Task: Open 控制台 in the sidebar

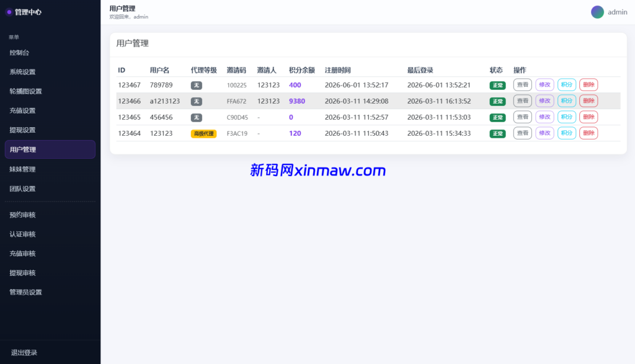Action: [50, 53]
